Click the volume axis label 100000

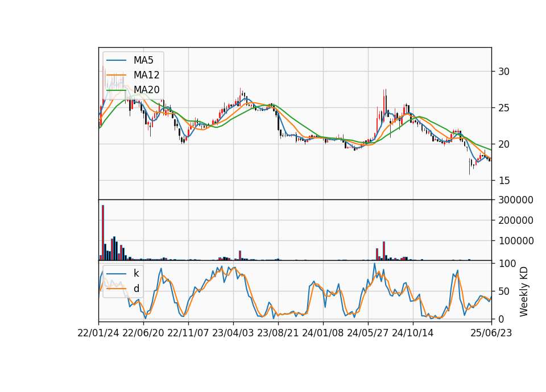pyautogui.click(x=516, y=241)
